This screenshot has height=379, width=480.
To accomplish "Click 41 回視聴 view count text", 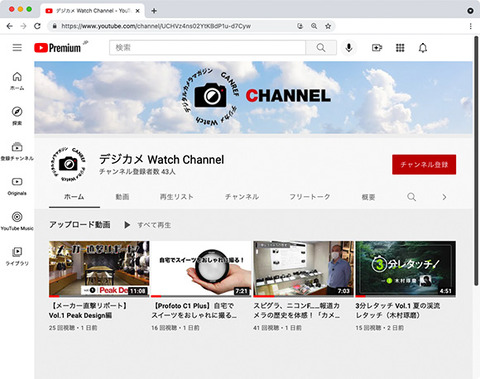I will tap(266, 328).
